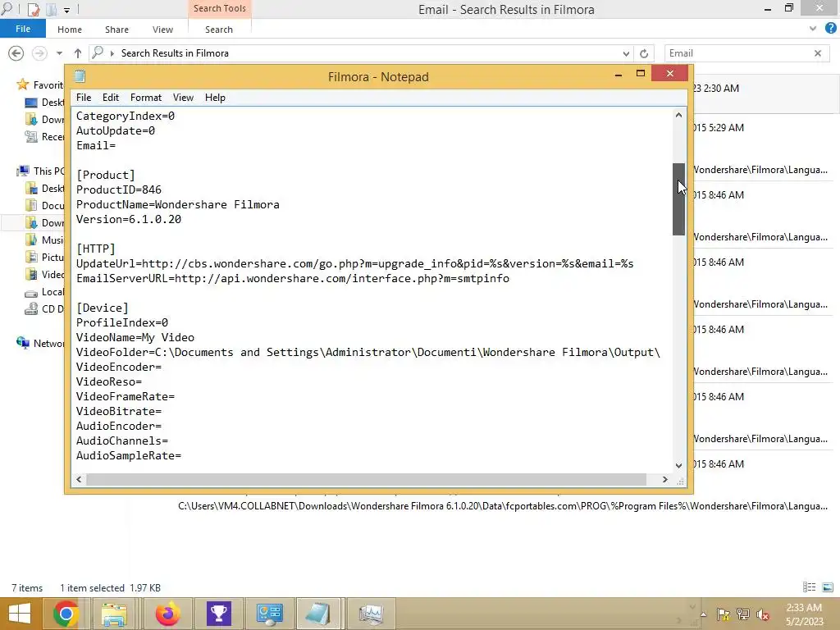The height and width of the screenshot is (630, 840).
Task: Refresh the search results
Action: (644, 53)
